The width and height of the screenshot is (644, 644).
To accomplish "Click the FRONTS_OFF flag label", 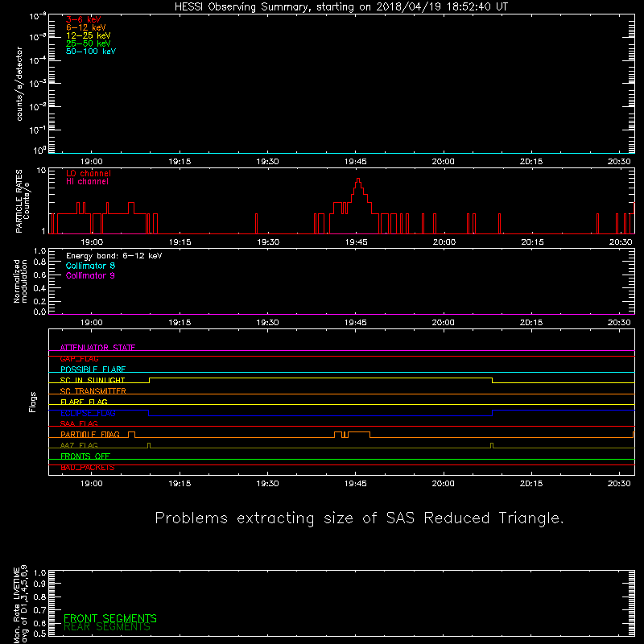I will coord(85,456).
